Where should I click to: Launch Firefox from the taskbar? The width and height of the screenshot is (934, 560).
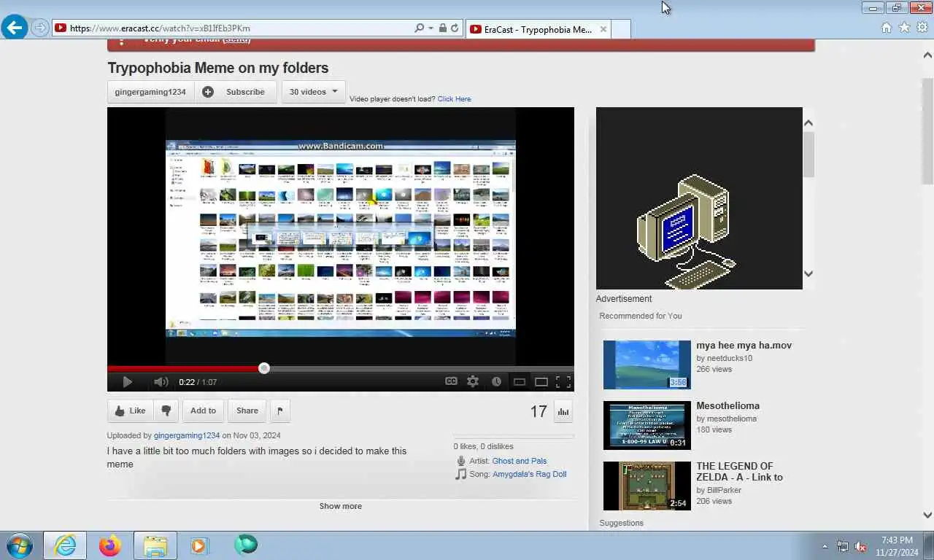click(110, 545)
